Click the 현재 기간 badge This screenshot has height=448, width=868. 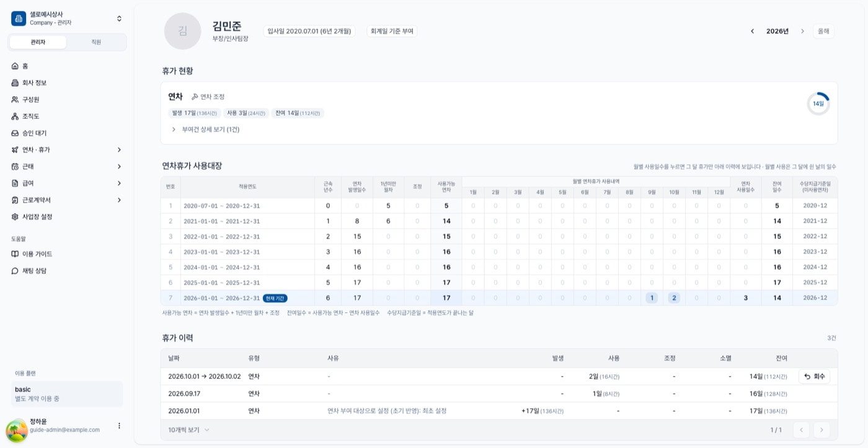(x=275, y=298)
